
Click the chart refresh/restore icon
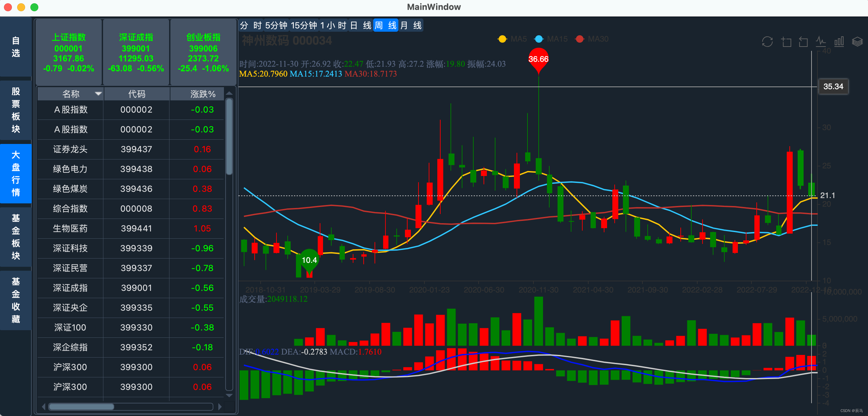[767, 42]
